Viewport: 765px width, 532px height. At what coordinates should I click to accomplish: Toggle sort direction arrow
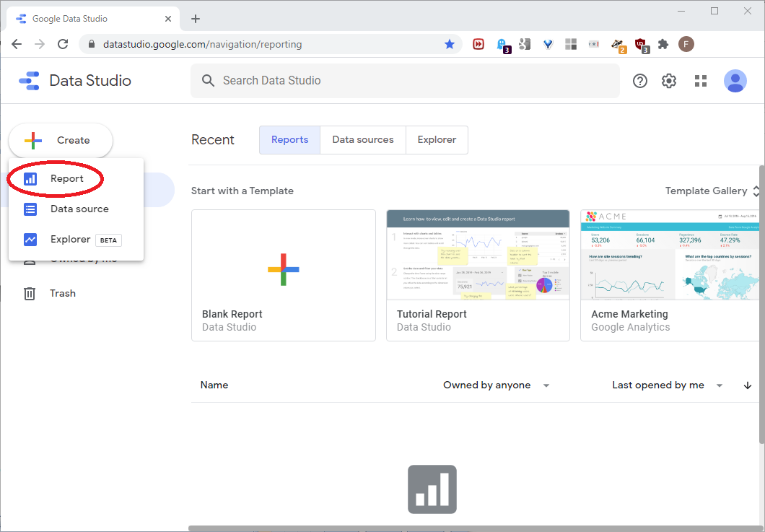[748, 385]
